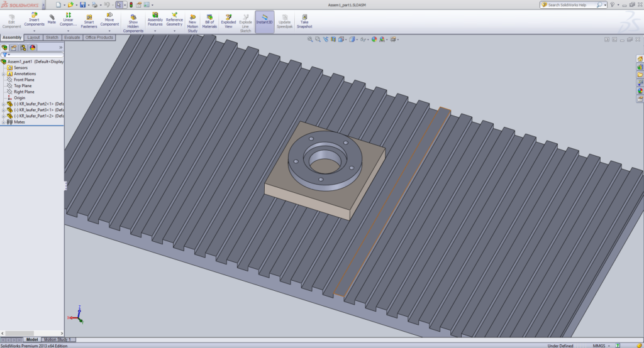Select Origin in the tree
This screenshot has height=348, width=644.
coord(19,98)
